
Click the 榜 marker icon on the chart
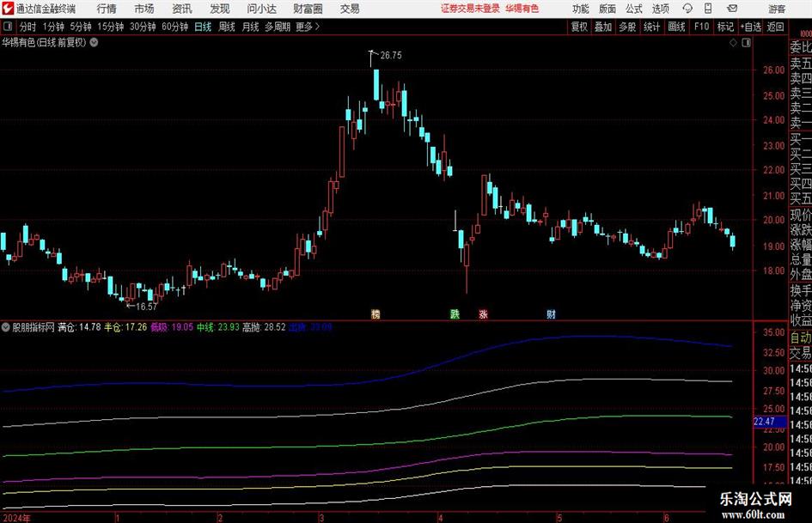tap(376, 313)
